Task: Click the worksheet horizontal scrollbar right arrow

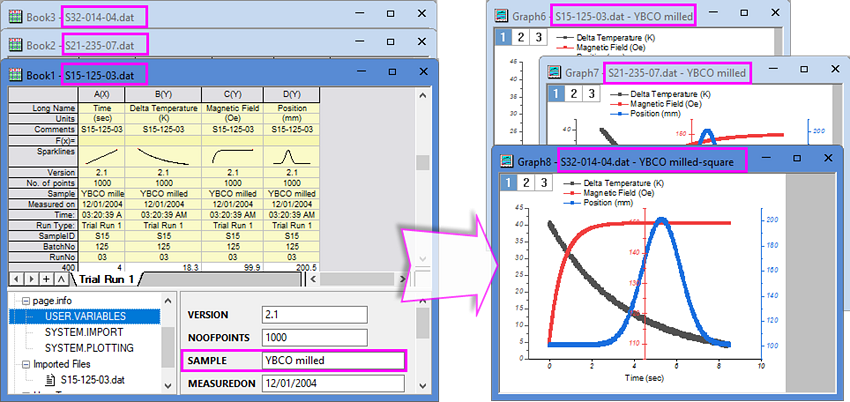Action: tap(402, 279)
